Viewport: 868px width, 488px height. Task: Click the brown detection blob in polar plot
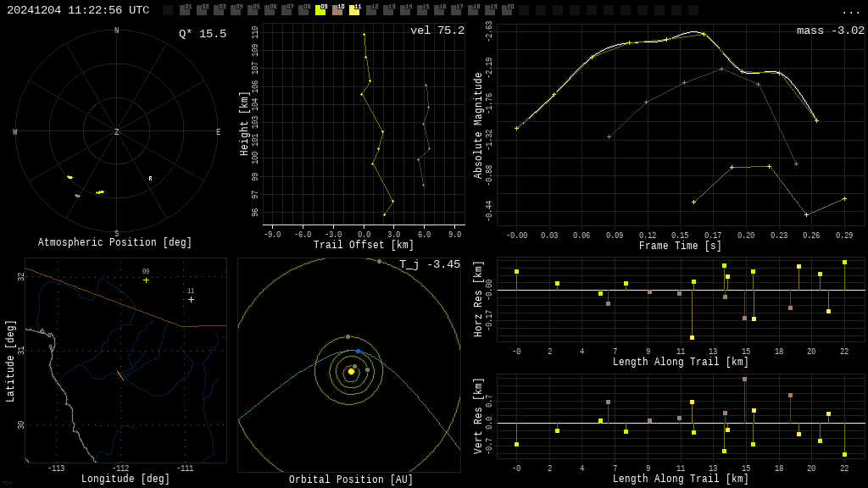coord(77,196)
